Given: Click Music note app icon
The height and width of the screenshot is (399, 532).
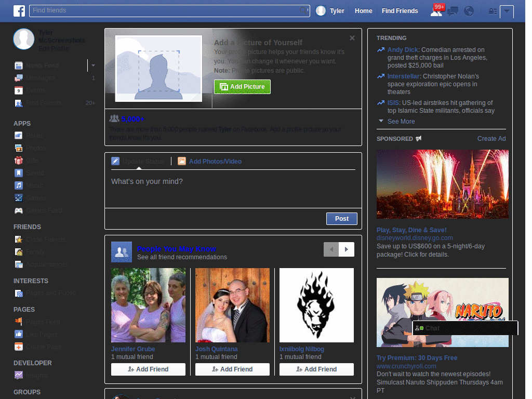Looking at the screenshot, I should pyautogui.click(x=19, y=185).
